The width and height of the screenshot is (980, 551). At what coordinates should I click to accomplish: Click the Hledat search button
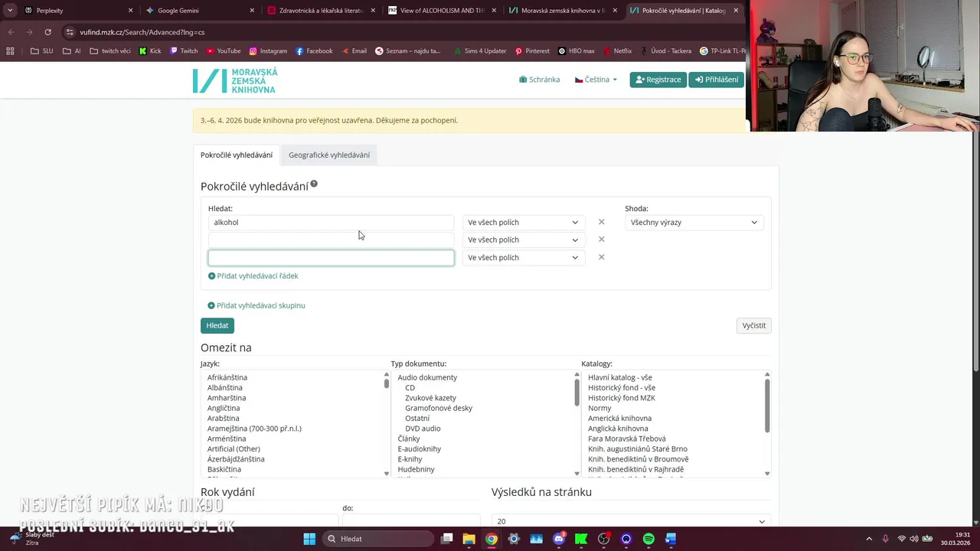click(217, 325)
